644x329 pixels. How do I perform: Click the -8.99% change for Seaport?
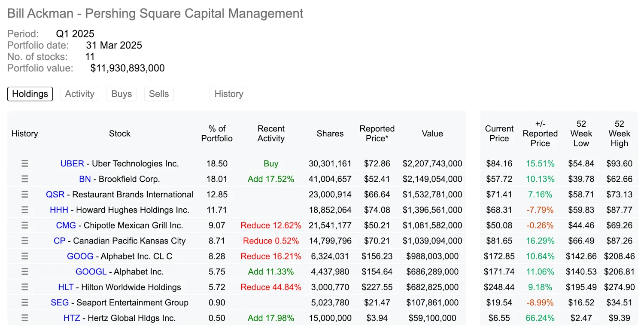(540, 303)
